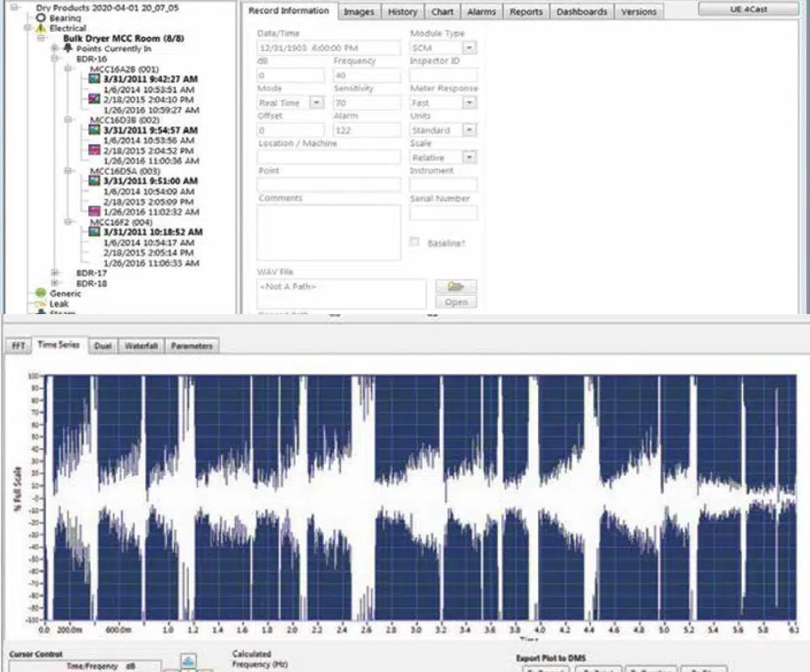The height and width of the screenshot is (672, 810).
Task: Click the icon beside 2/18/2015 2:04:52 PM record
Action: (x=95, y=151)
